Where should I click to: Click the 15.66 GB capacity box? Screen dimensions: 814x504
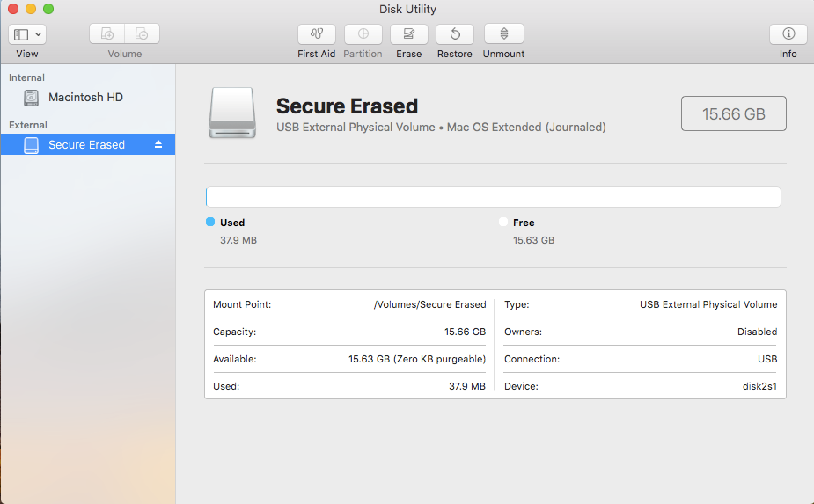point(734,113)
